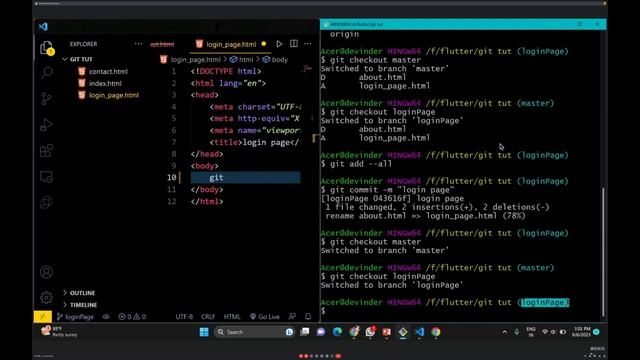
Task: Click the login_page.html breadcrumb
Action: click(195, 60)
